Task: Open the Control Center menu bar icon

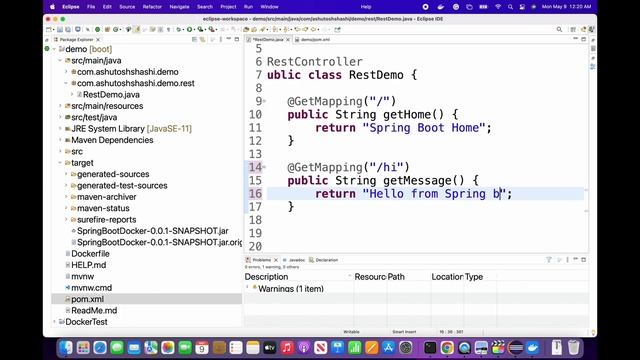Action: tap(522, 7)
